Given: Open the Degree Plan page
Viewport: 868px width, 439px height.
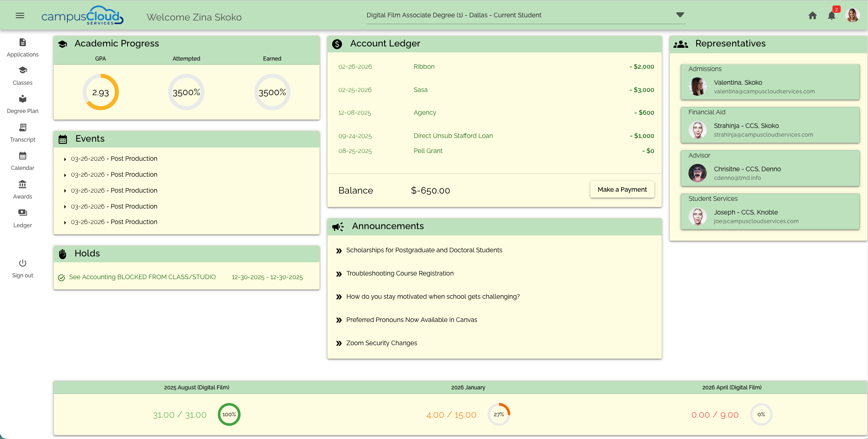Looking at the screenshot, I should tap(22, 104).
